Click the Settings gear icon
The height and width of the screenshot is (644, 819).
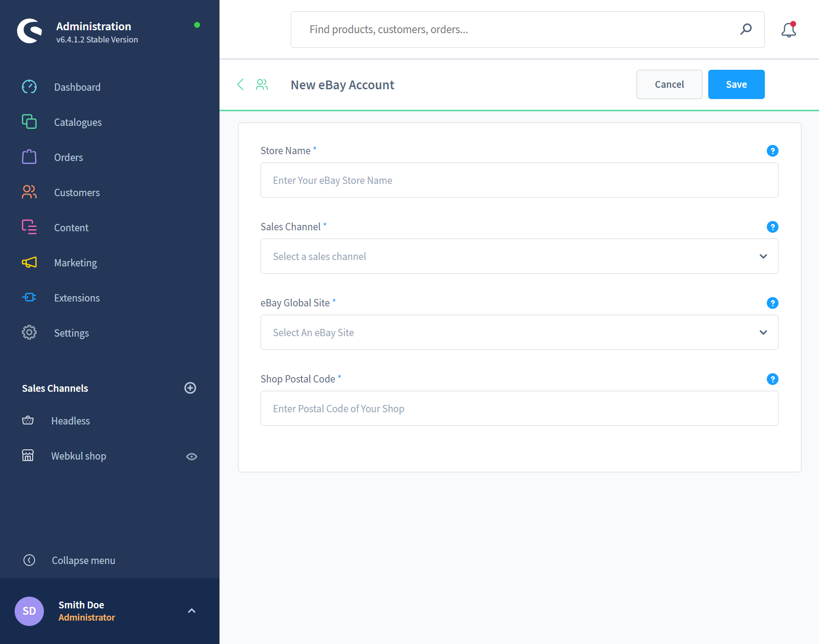(x=29, y=333)
